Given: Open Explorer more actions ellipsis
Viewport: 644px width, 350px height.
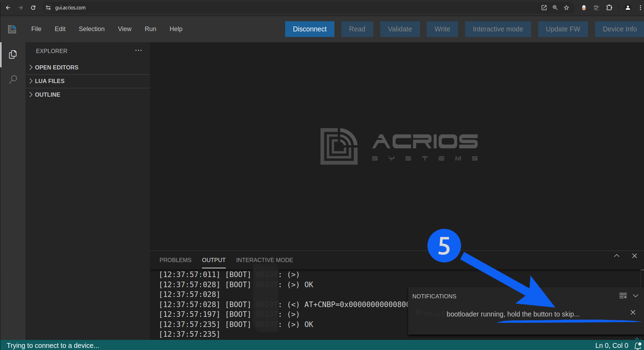Looking at the screenshot, I should point(138,51).
